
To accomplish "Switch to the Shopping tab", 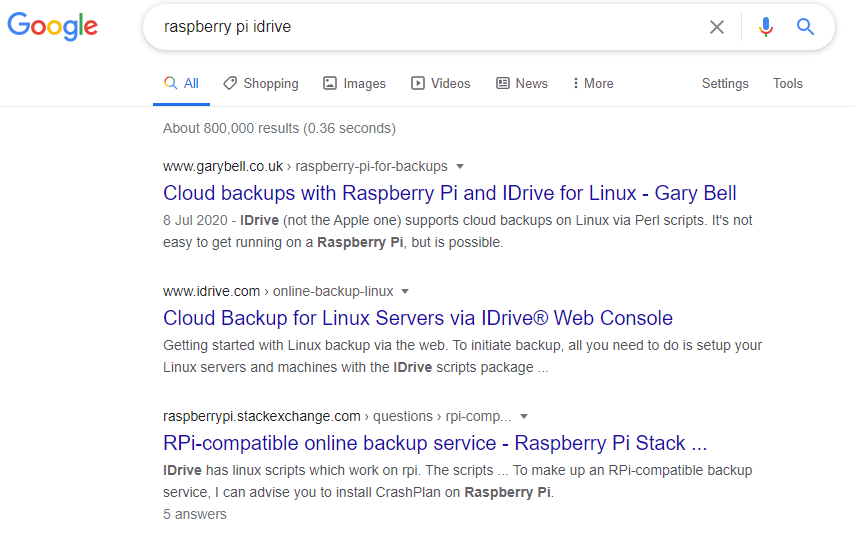I will (x=261, y=83).
